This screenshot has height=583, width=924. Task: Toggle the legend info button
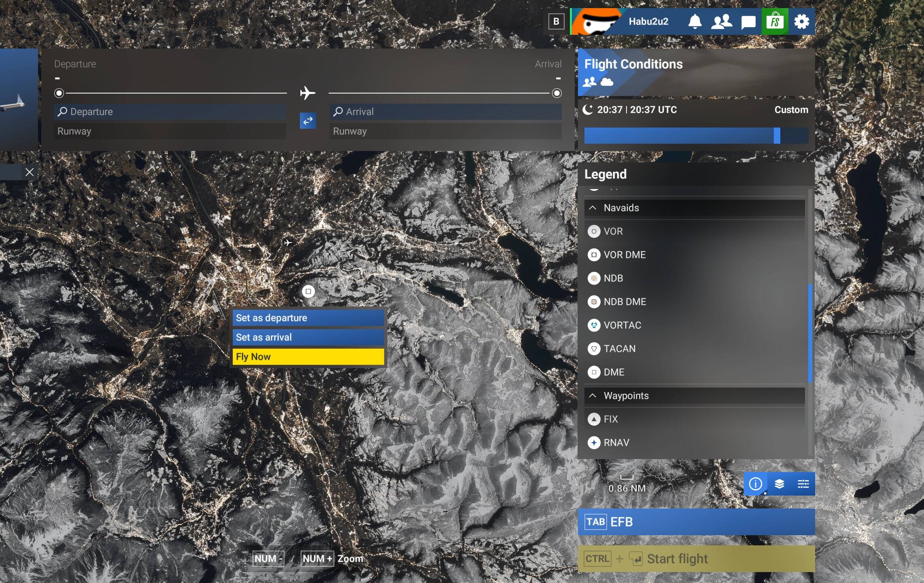(755, 484)
